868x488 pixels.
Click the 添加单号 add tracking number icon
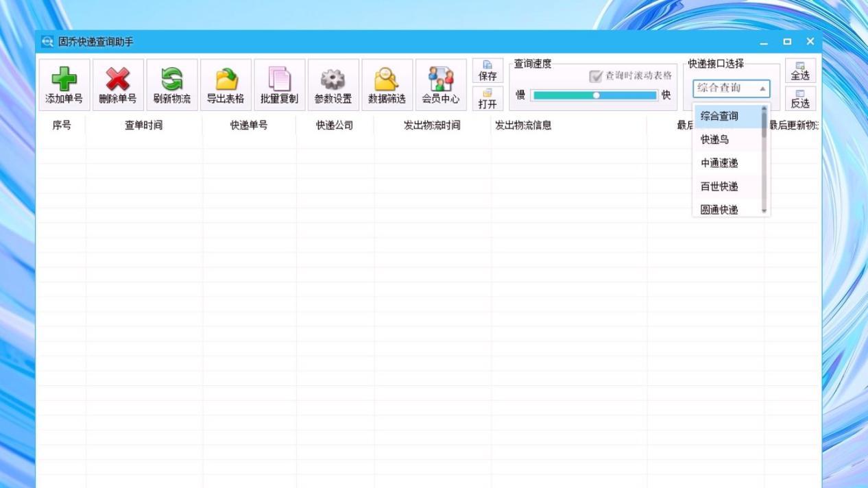pos(64,84)
